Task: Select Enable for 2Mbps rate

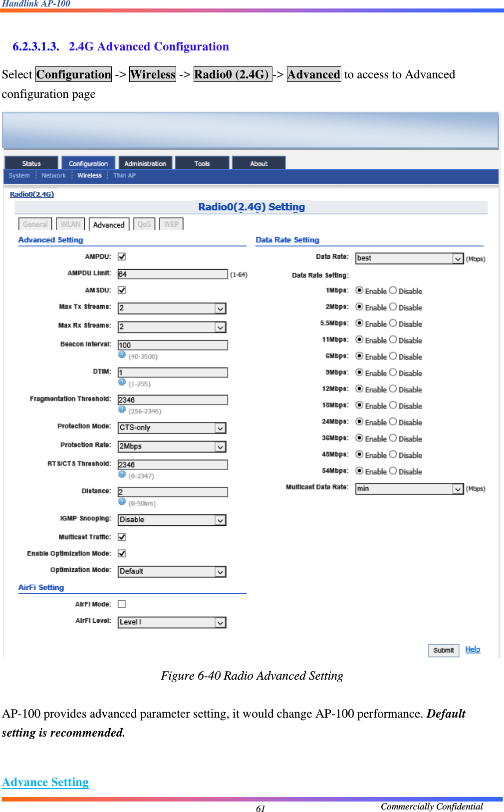Action: pos(359,307)
